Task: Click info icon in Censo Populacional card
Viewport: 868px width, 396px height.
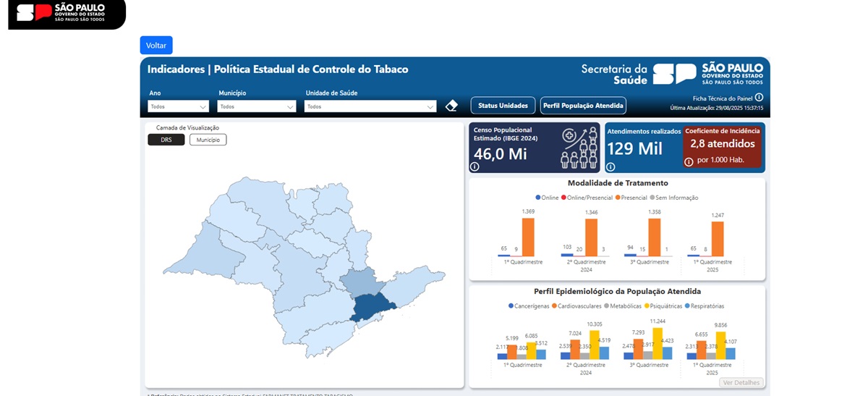Action: [x=475, y=167]
